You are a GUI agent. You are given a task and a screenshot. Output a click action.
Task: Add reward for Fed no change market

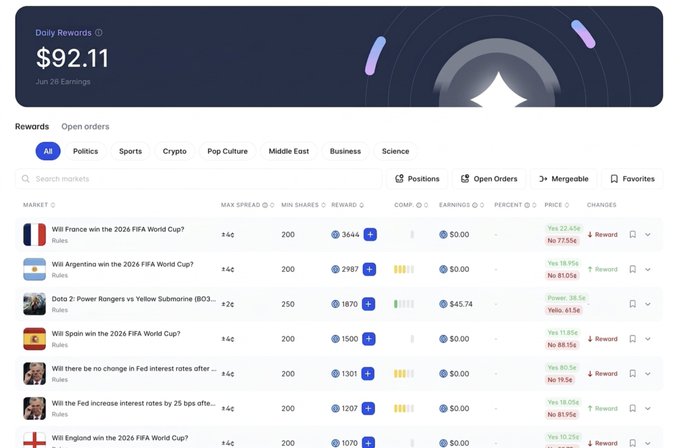point(367,373)
